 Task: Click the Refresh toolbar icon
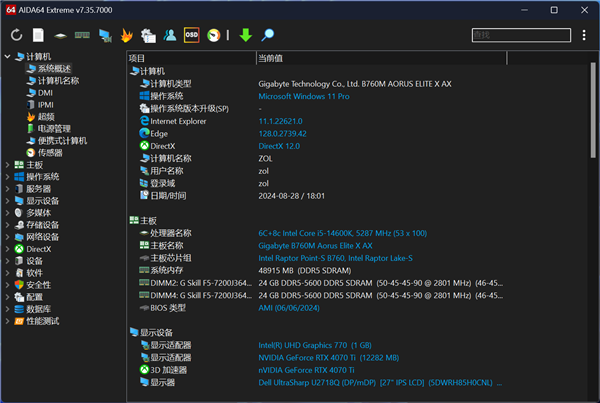16,35
